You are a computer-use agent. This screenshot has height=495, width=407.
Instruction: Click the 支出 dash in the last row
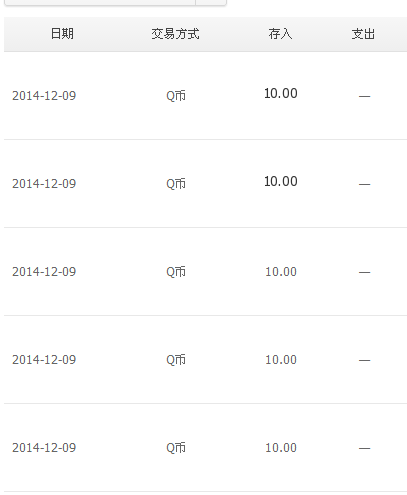[364, 448]
